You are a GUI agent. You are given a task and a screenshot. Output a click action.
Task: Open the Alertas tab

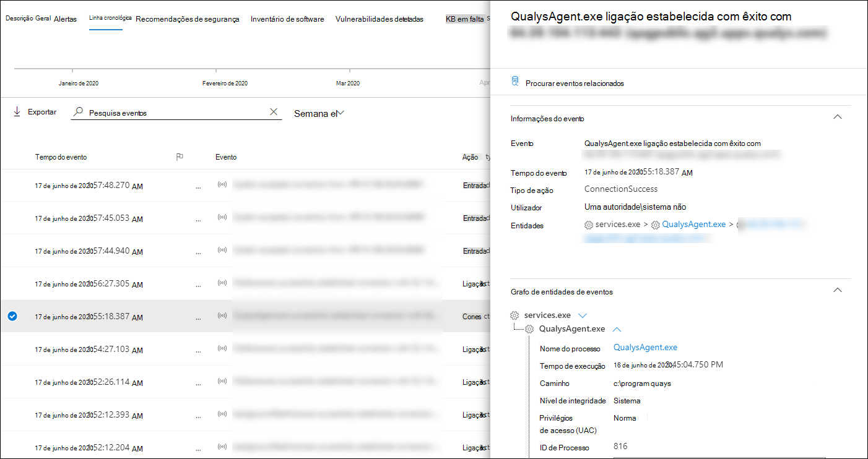click(66, 19)
